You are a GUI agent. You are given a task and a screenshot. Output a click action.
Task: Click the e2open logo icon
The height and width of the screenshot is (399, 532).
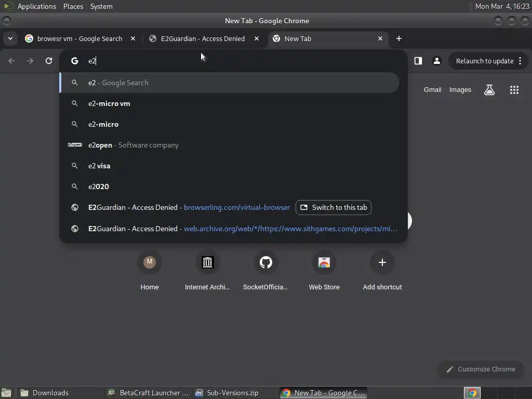75,145
